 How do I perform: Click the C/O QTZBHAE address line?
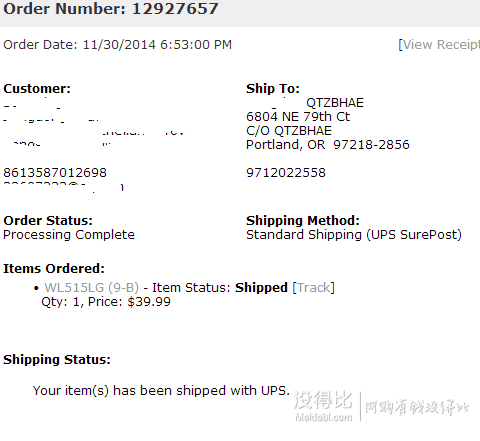(x=289, y=131)
